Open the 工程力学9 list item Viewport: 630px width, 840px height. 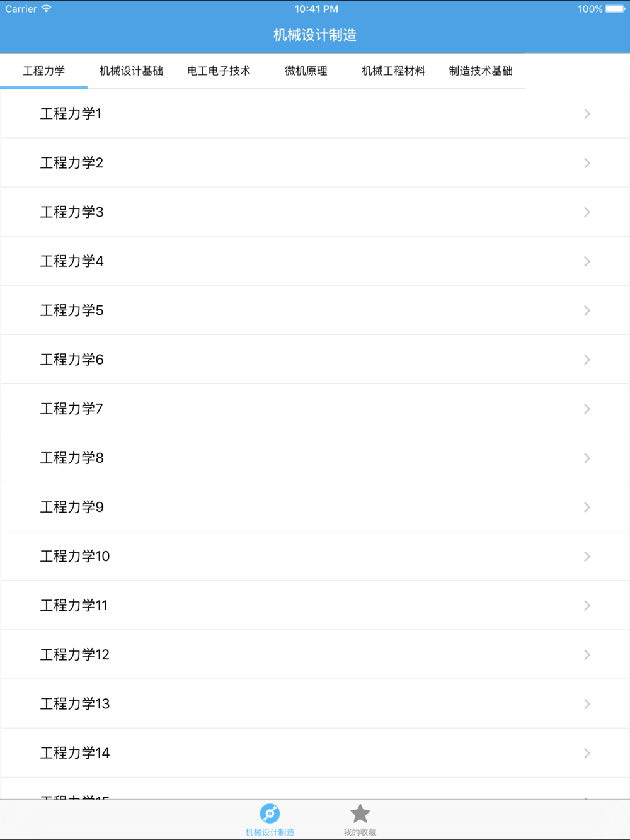click(x=315, y=507)
